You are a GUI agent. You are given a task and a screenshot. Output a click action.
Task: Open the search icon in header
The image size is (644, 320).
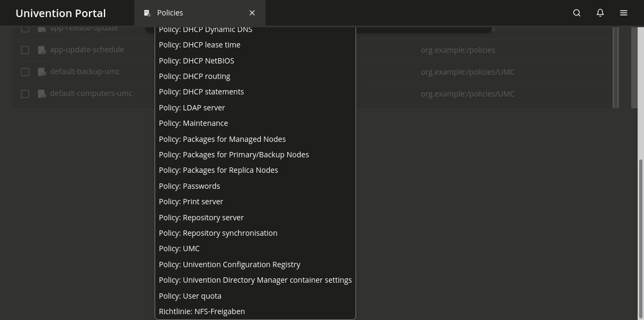(x=577, y=13)
